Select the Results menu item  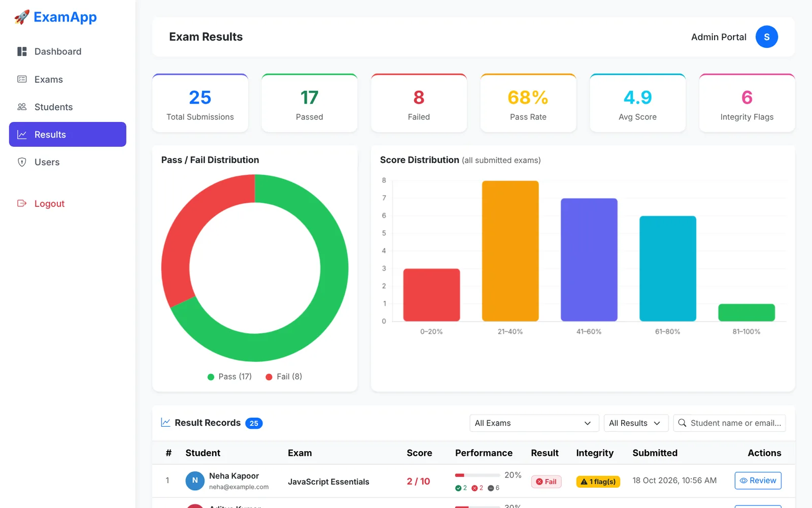(x=67, y=135)
